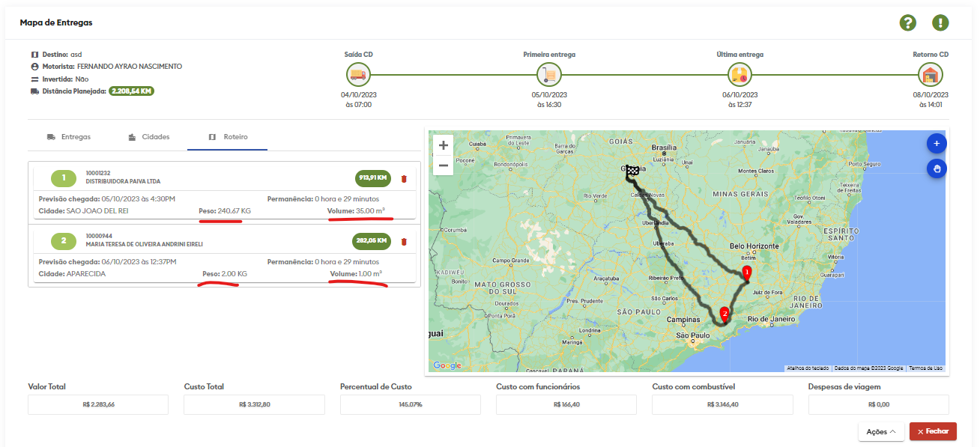
Task: Click the blue hand pan map button
Action: [937, 168]
